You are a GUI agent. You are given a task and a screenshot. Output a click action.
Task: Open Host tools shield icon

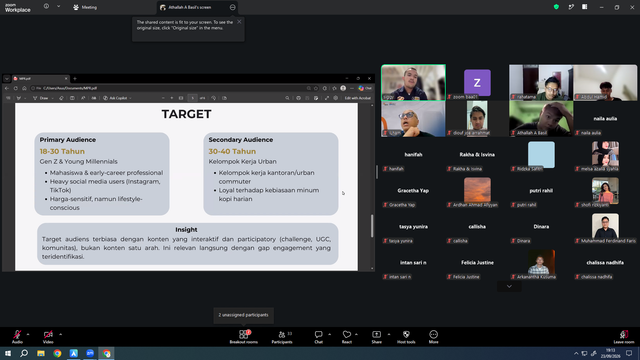click(406, 337)
